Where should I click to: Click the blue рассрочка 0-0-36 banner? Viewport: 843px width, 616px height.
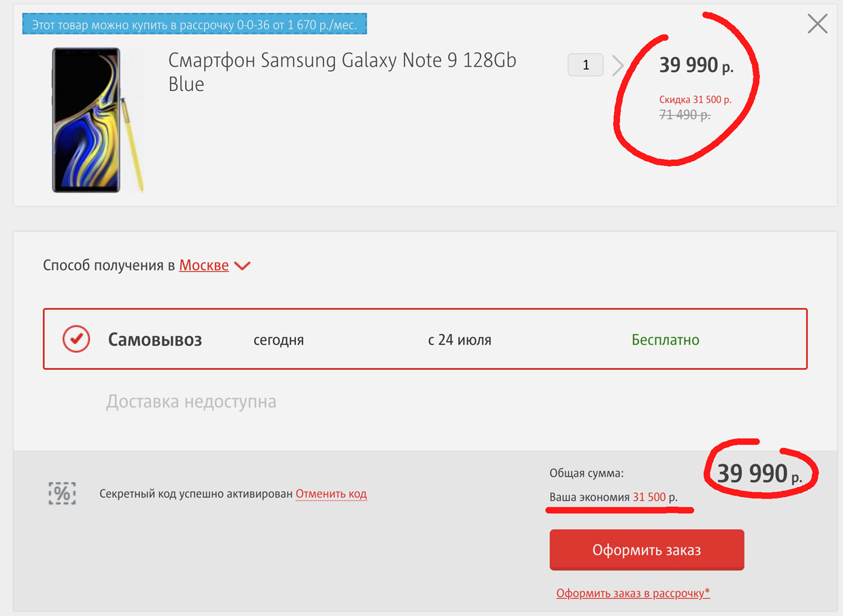(x=194, y=24)
